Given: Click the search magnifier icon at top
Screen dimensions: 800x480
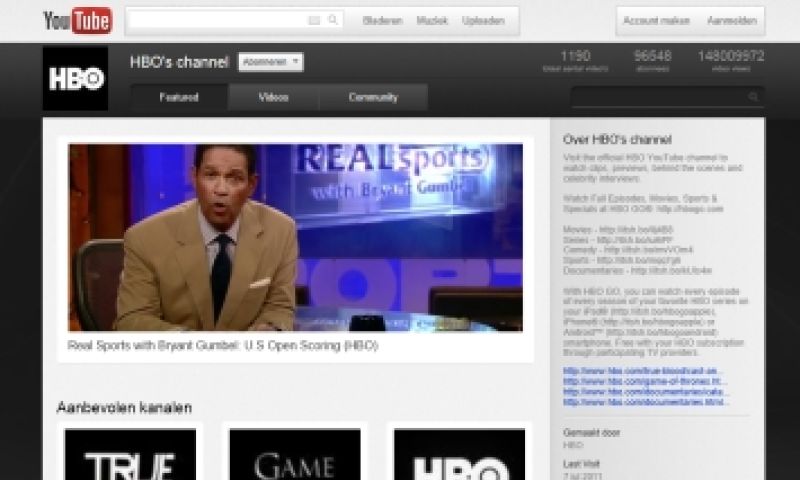Looking at the screenshot, I should [x=333, y=20].
